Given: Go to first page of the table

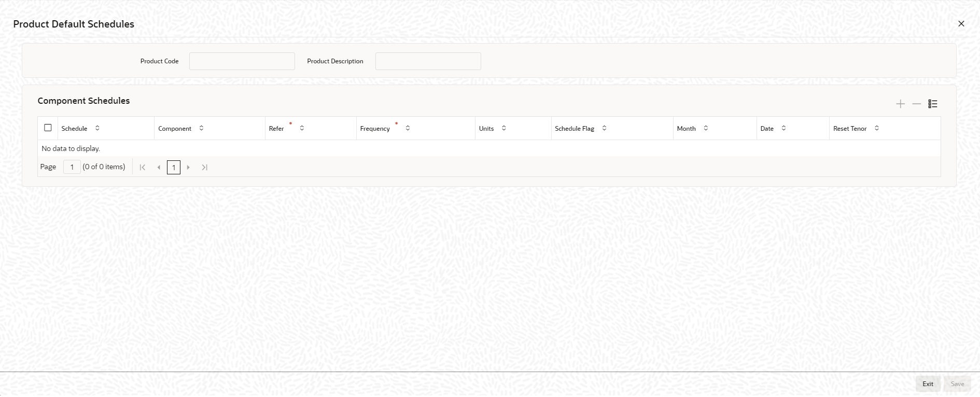Looking at the screenshot, I should click(x=143, y=167).
